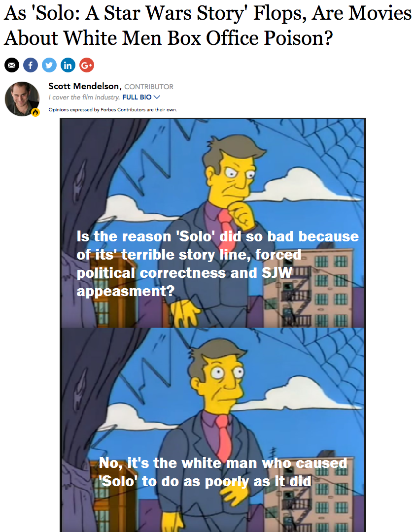Click the 'I cover the film industry' tagline
The image size is (415, 532).
[x=84, y=97]
